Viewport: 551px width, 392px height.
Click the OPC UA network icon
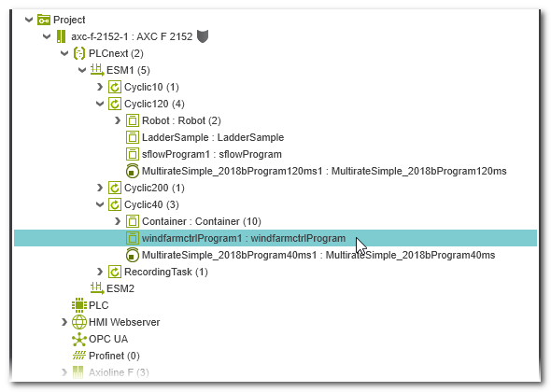(79, 339)
